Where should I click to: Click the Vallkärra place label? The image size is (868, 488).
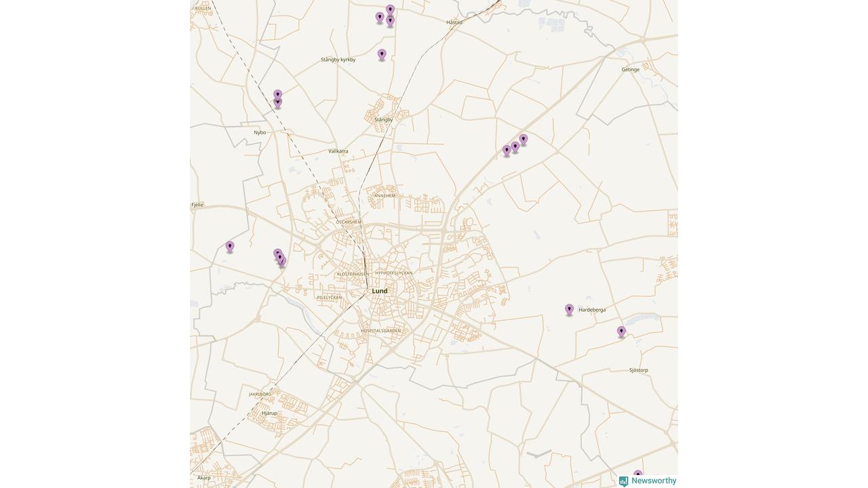[x=338, y=151]
